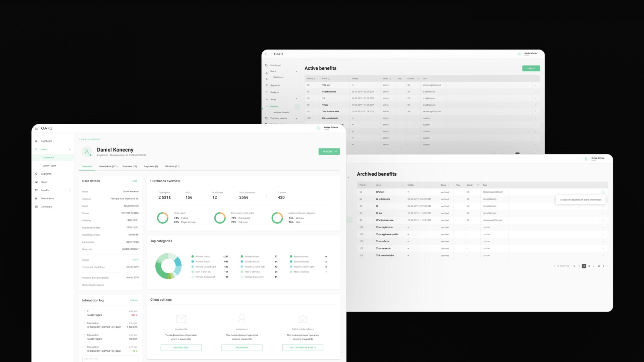Click the UNSUBSCRIBE button
Viewport: 644px width, 362px height.
181,347
